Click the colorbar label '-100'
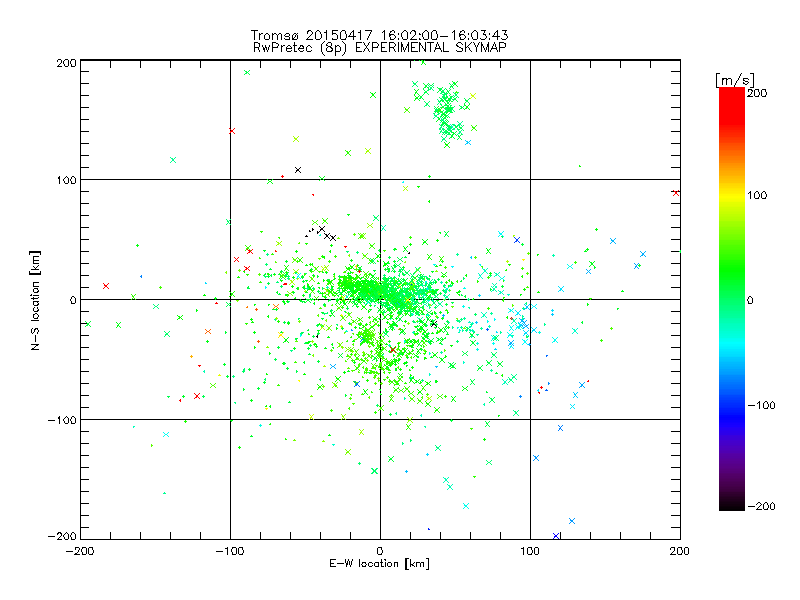Viewport: 800px width, 600px height. tap(761, 405)
